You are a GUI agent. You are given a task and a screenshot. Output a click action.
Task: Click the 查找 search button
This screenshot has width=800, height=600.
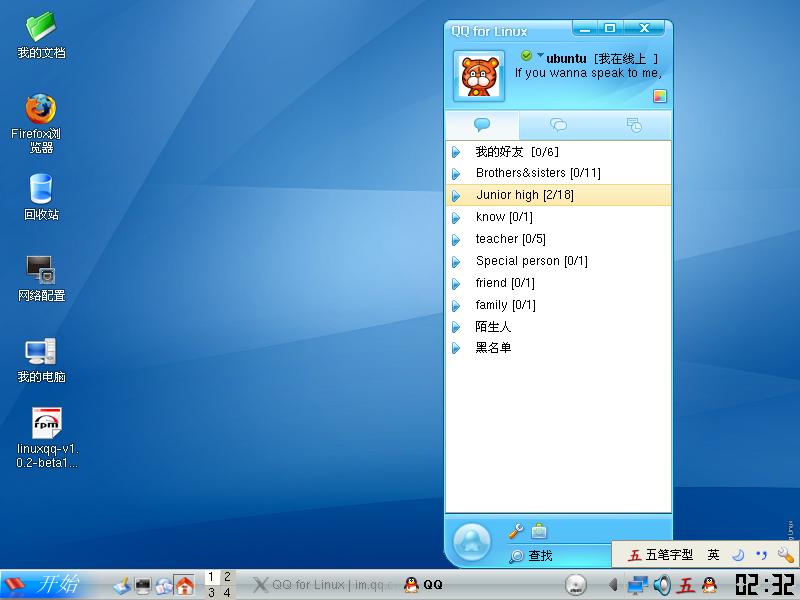(x=531, y=556)
